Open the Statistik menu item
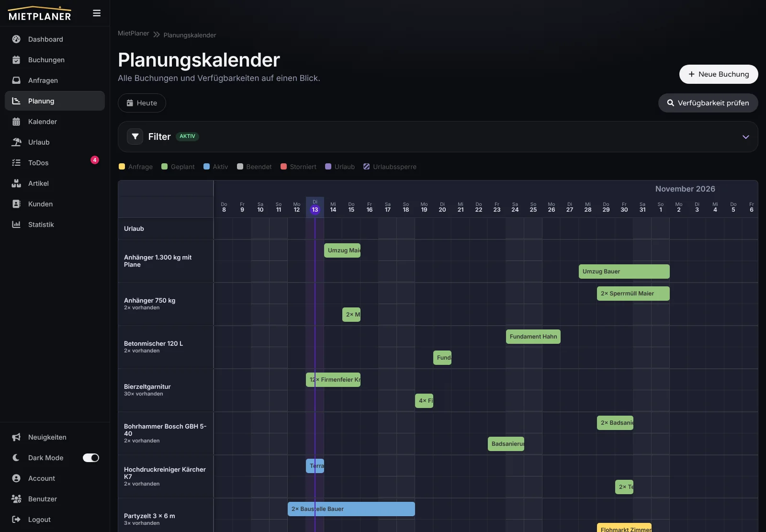The image size is (766, 532). point(55,225)
